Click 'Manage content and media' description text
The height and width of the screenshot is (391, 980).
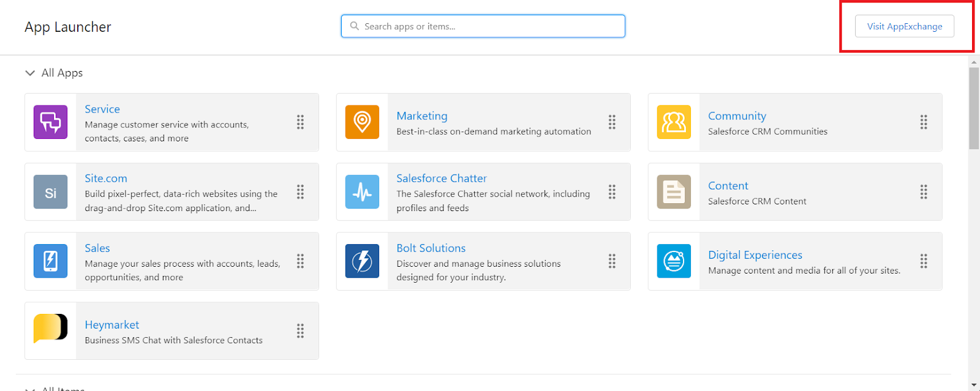[x=804, y=270]
